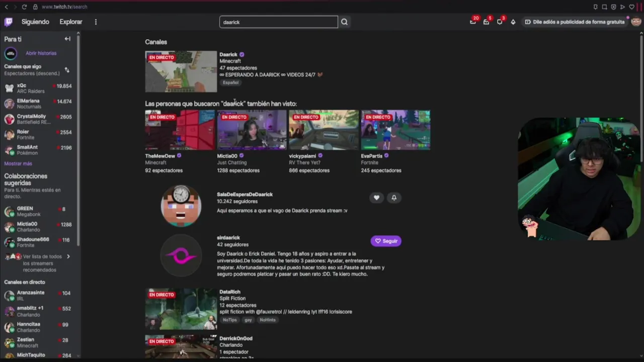
Task: Click browser snapshot capture icon
Action: (604, 7)
